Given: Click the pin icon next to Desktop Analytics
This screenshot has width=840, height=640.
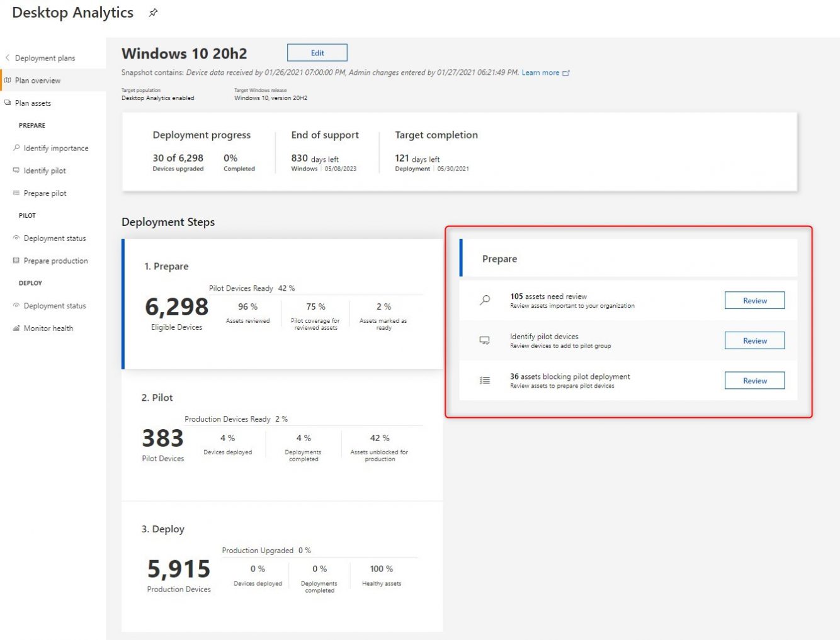Looking at the screenshot, I should [x=152, y=12].
